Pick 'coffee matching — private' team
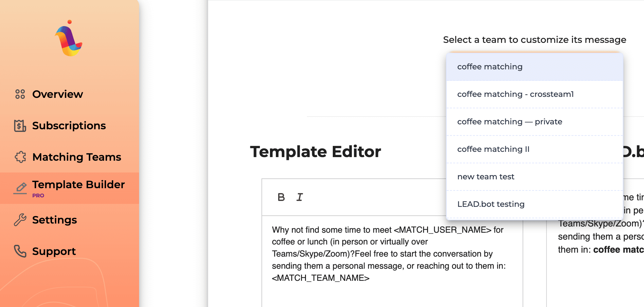This screenshot has width=644, height=307. (510, 122)
